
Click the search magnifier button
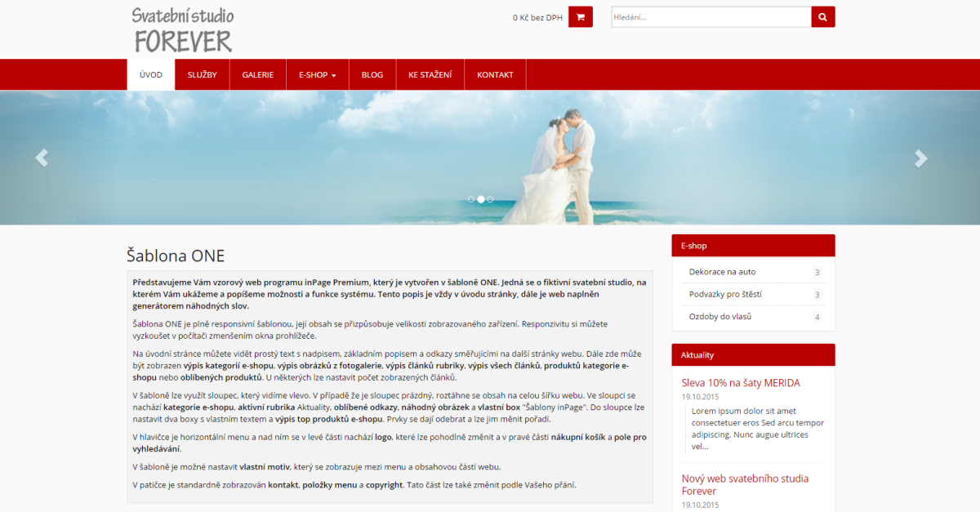pos(822,17)
